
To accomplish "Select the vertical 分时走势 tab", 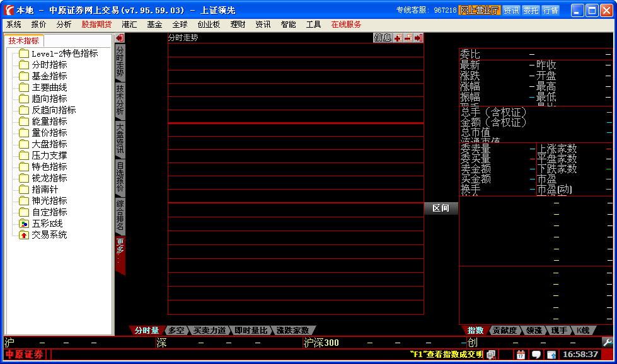I will [x=120, y=61].
